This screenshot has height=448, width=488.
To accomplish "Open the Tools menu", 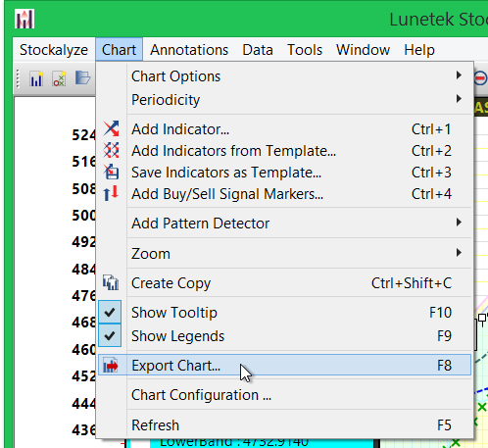I will coord(305,50).
